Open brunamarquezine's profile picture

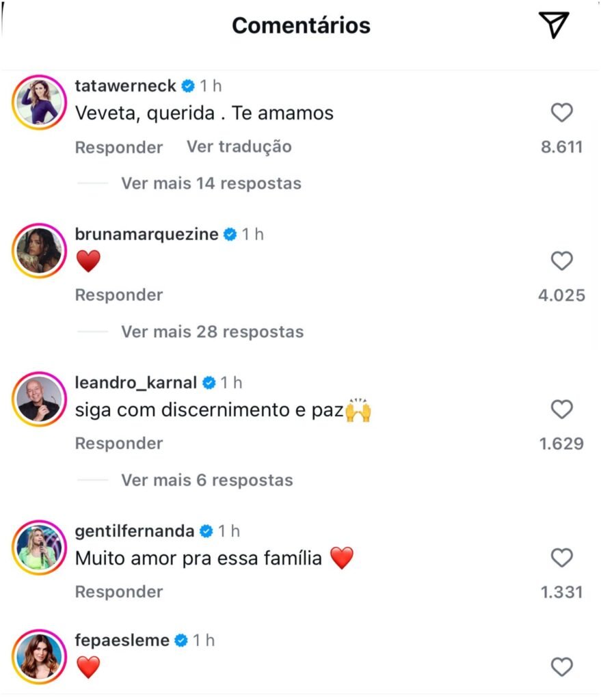click(38, 250)
